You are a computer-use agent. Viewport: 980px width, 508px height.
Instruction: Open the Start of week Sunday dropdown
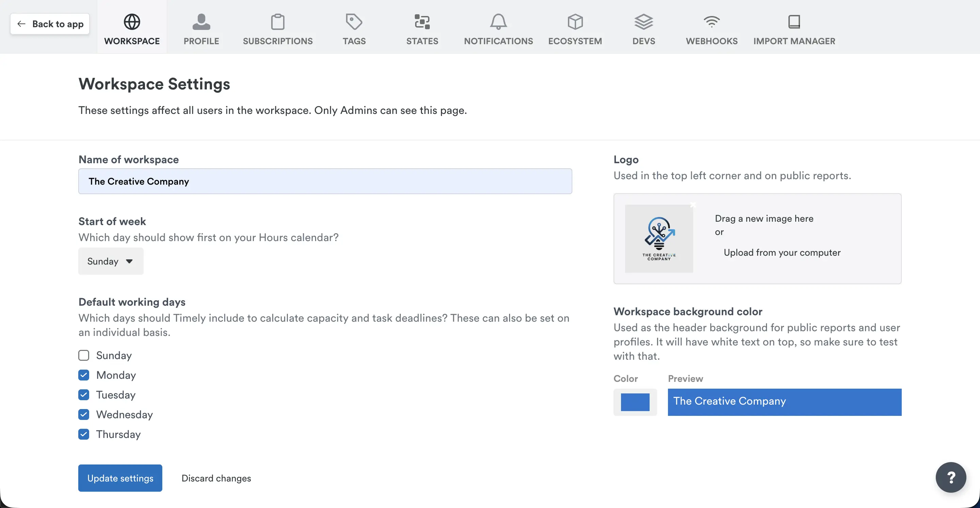[x=111, y=261]
